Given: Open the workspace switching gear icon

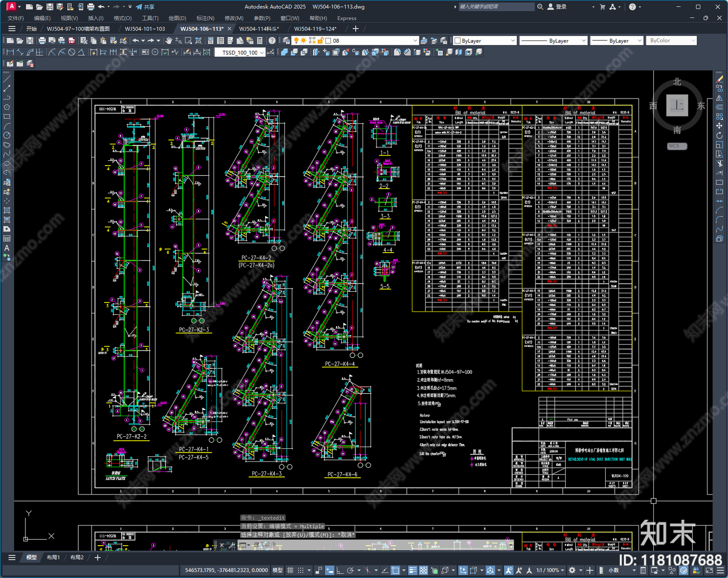Looking at the screenshot, I should coord(572,570).
